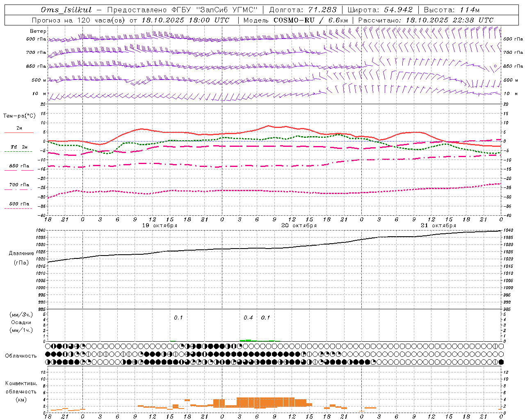Click the longitude value Долгота: 71.283
Screen dimensions: 525x420
(303, 10)
